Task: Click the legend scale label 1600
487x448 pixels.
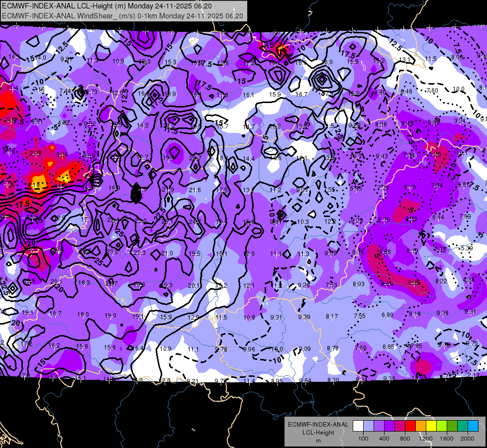Action: point(447,439)
